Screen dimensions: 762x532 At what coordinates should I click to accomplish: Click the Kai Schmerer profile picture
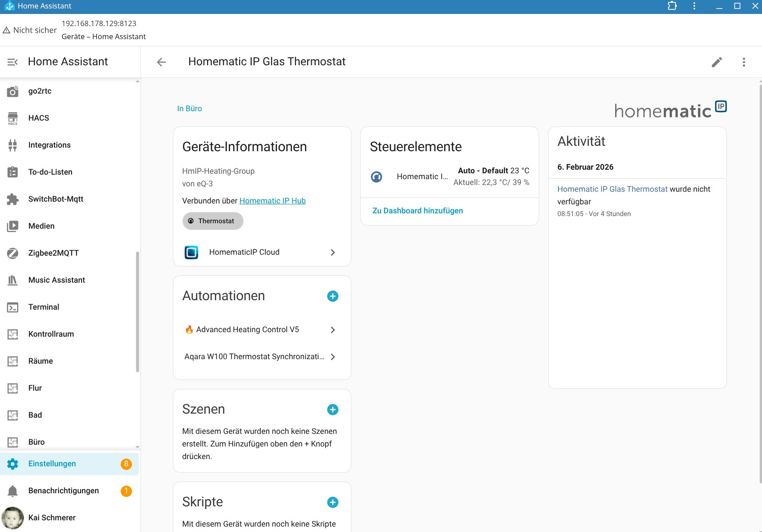click(13, 518)
